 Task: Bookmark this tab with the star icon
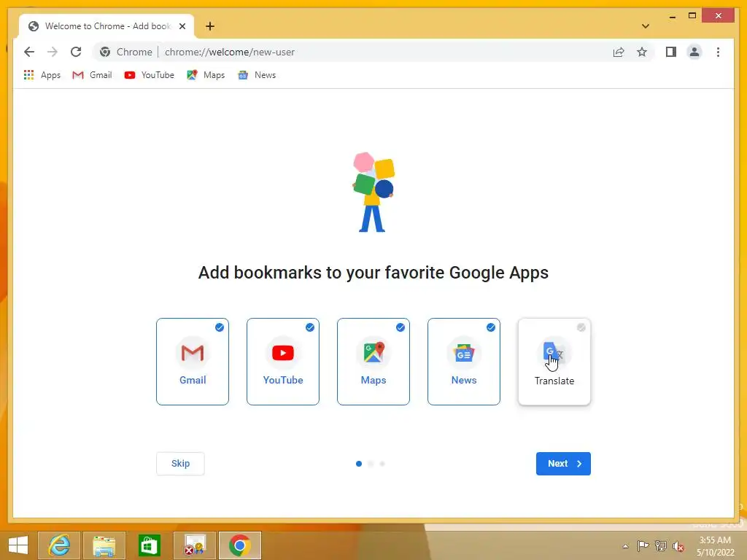pos(642,52)
